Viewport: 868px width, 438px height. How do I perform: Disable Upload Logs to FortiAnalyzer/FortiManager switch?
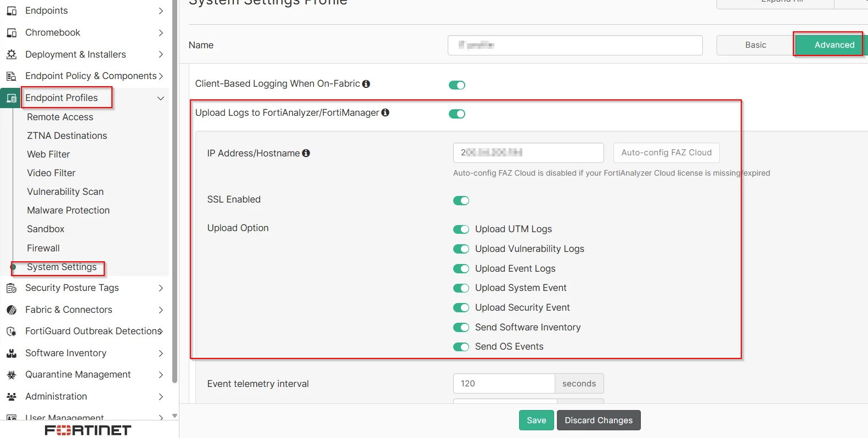tap(457, 114)
